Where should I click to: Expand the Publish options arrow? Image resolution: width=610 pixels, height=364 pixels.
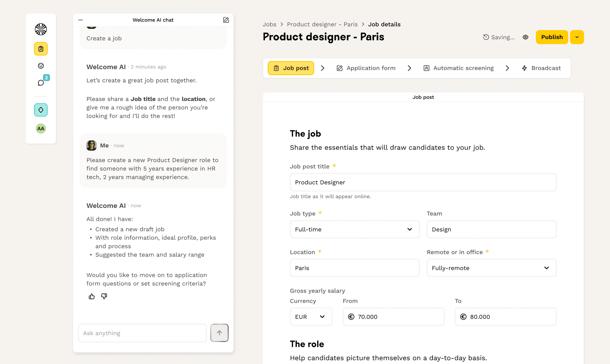pos(577,37)
